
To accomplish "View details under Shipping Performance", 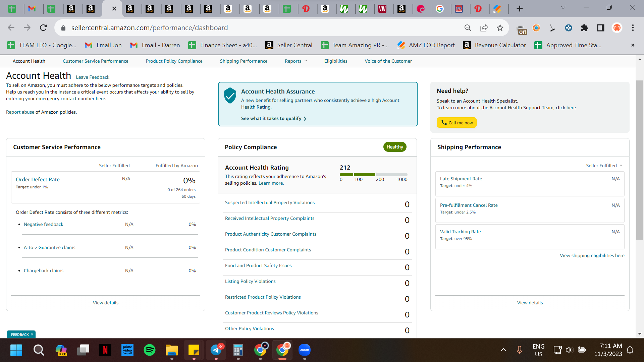I will [530, 303].
